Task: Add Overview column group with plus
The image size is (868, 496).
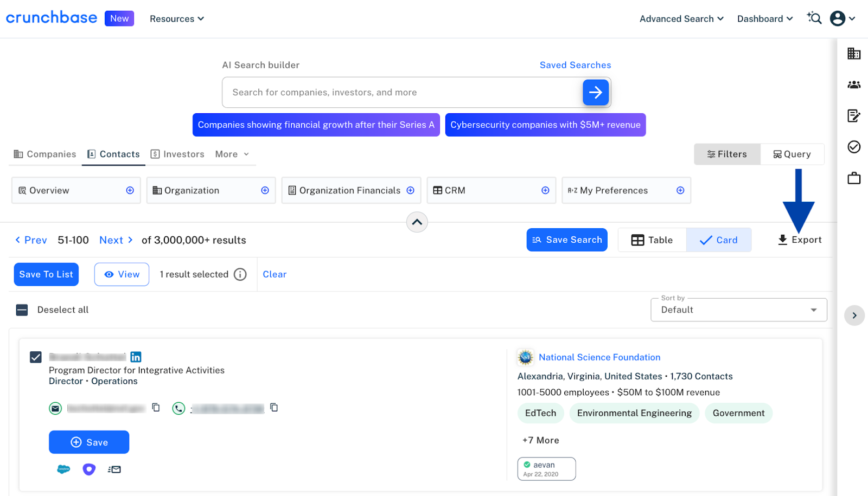Action: click(x=130, y=190)
